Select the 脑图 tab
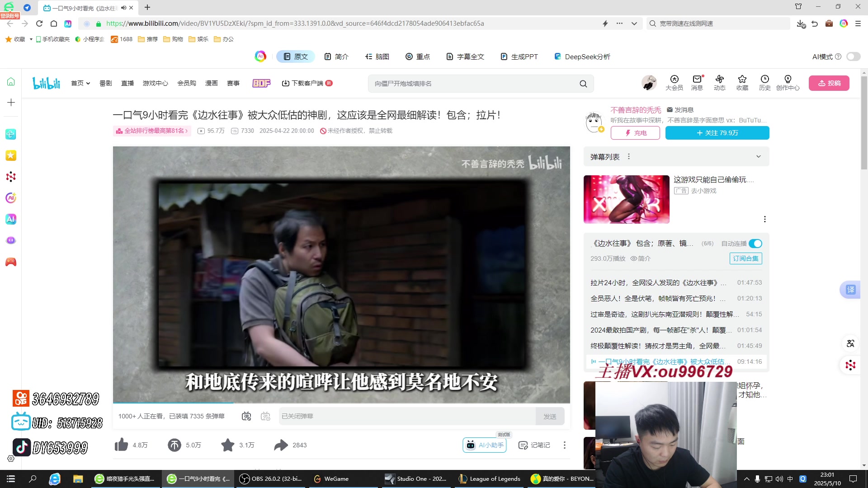Screen dimensions: 868x488 pos(377,56)
